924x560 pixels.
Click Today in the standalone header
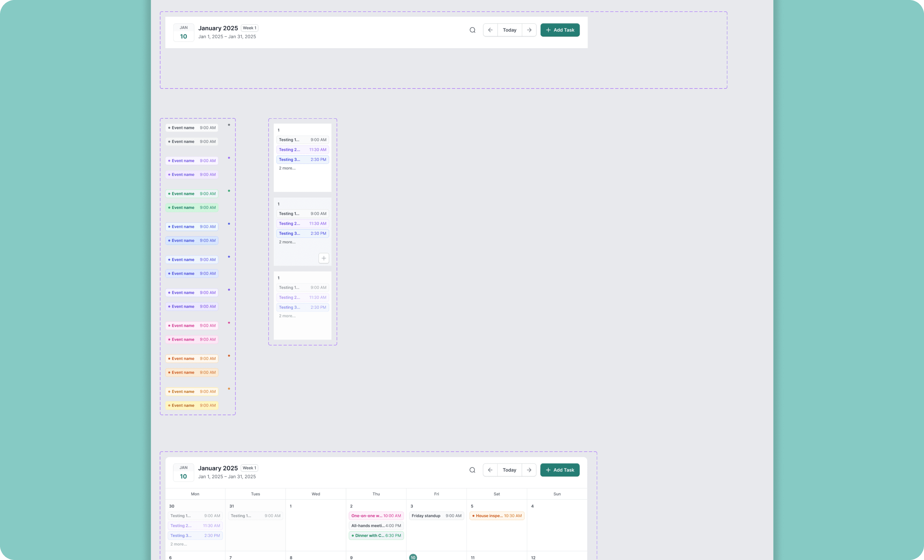click(510, 30)
